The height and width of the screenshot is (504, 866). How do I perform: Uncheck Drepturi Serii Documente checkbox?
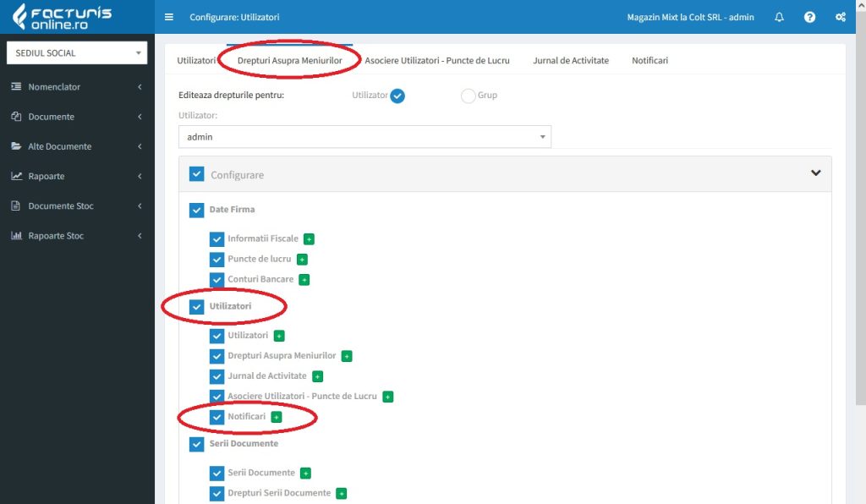pyautogui.click(x=217, y=494)
